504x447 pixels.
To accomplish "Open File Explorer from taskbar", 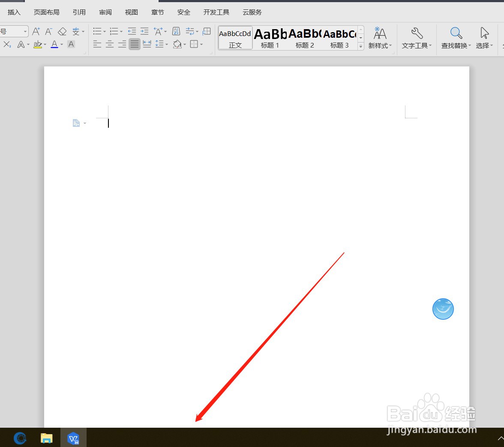I will 47,438.
